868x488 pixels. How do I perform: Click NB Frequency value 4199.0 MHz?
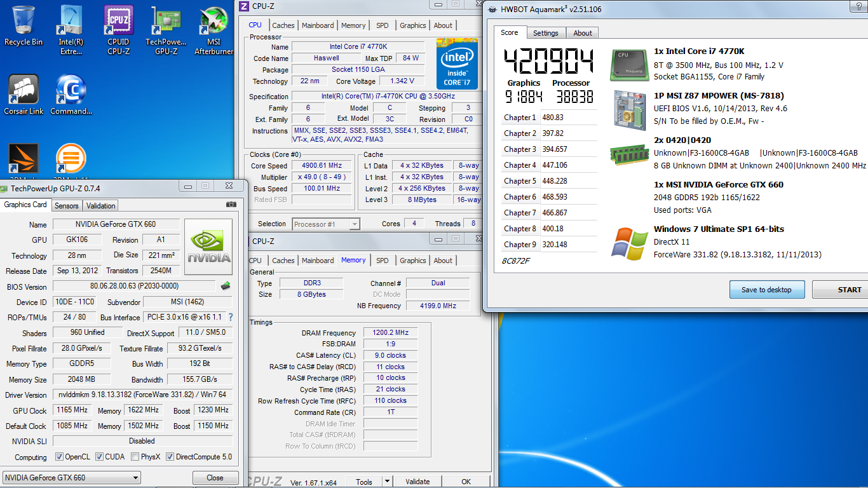(438, 306)
